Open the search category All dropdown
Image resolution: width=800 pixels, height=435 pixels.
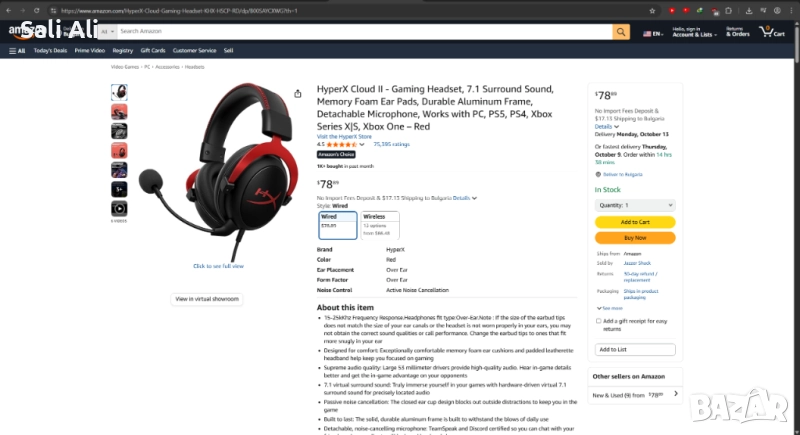[x=107, y=32]
